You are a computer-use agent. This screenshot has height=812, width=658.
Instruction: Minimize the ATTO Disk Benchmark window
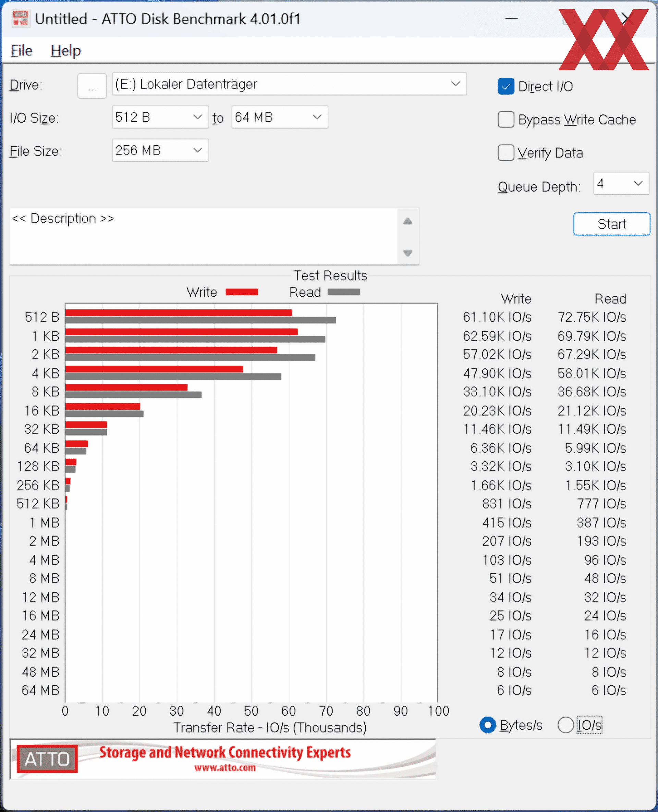(x=511, y=18)
